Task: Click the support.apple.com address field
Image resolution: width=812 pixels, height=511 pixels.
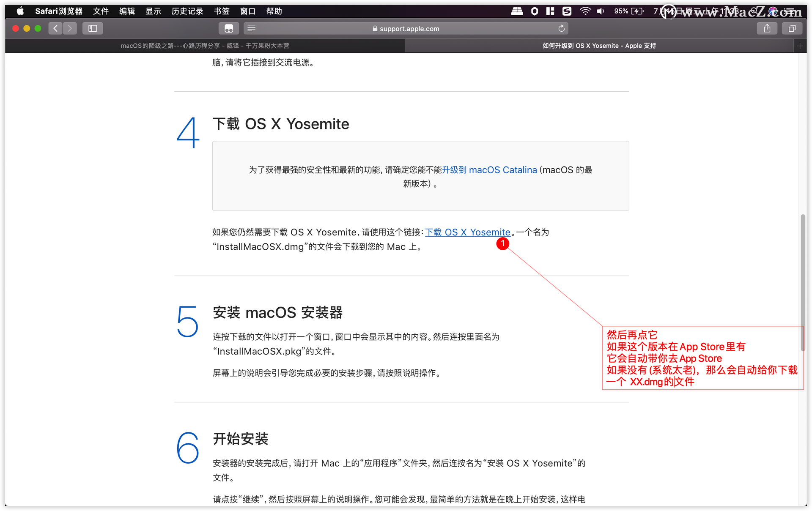Action: coord(406,28)
